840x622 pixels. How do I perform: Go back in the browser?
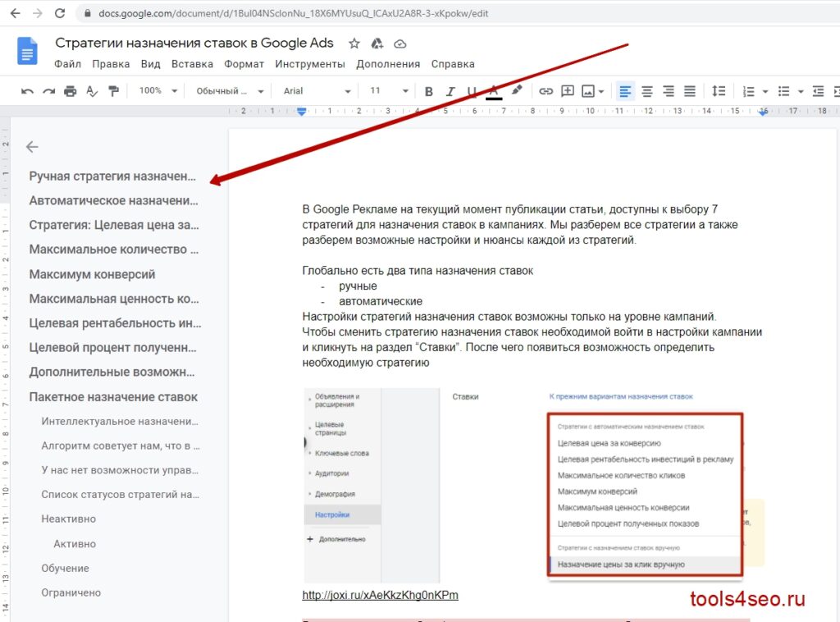pos(15,13)
